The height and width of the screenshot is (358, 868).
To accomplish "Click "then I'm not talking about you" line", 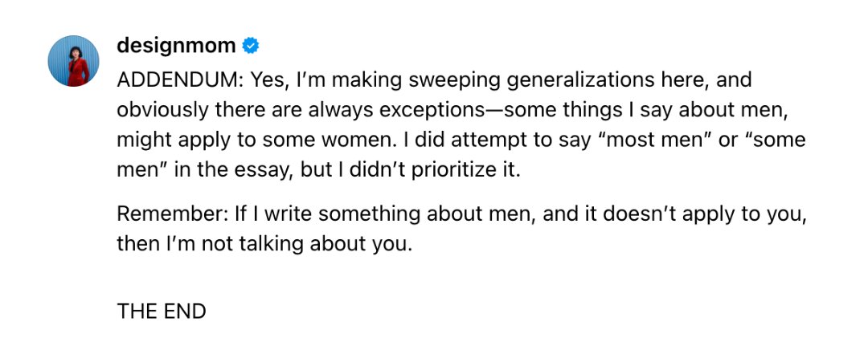I will (264, 244).
